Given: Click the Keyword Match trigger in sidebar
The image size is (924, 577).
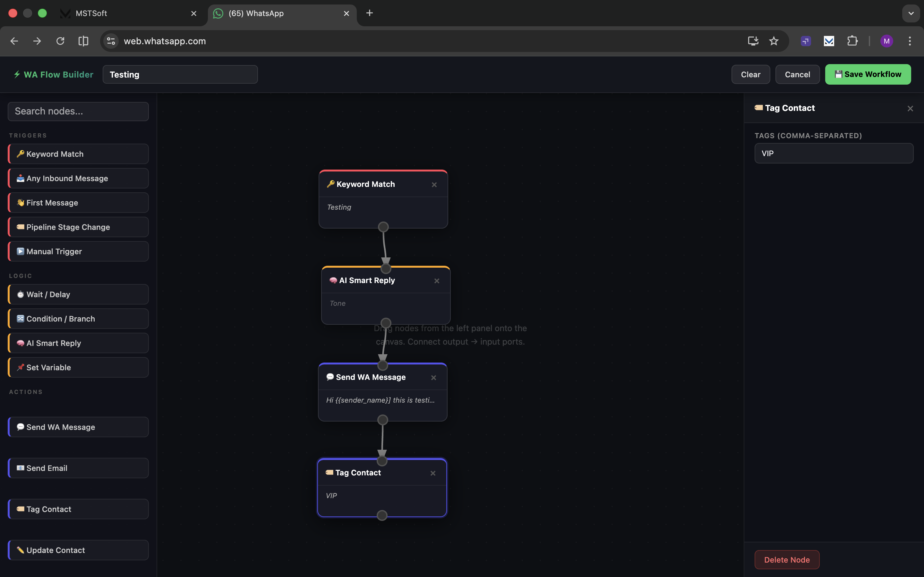Looking at the screenshot, I should pyautogui.click(x=78, y=154).
